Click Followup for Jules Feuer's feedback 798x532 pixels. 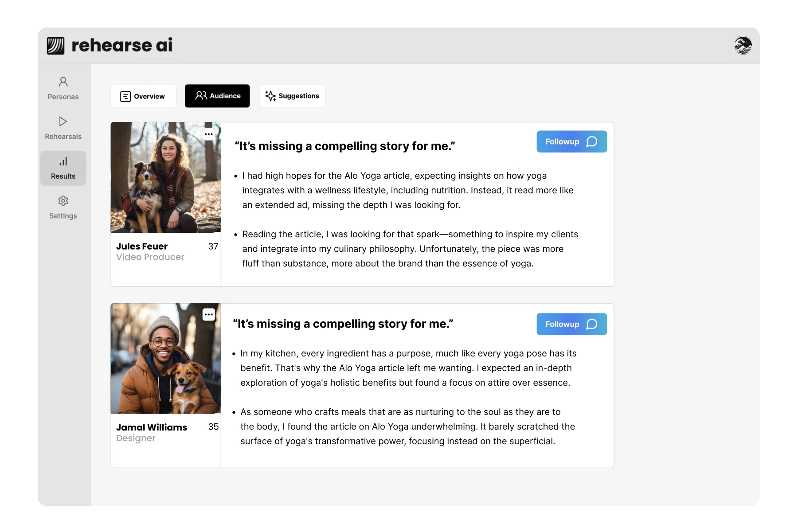point(571,141)
